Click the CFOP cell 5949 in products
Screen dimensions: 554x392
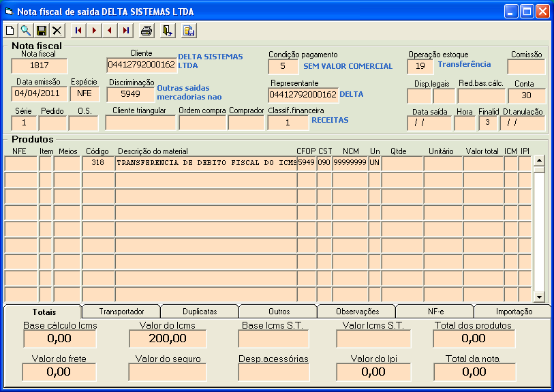[x=307, y=163]
